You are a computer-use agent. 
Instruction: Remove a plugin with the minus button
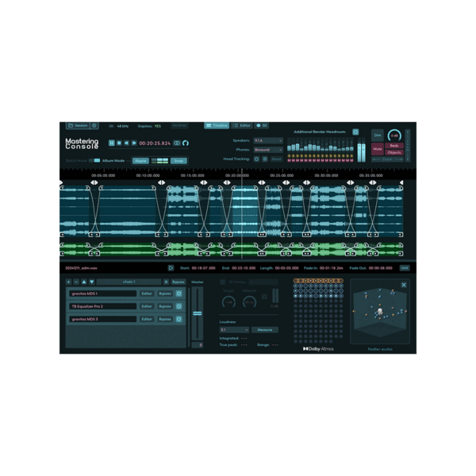(x=76, y=282)
